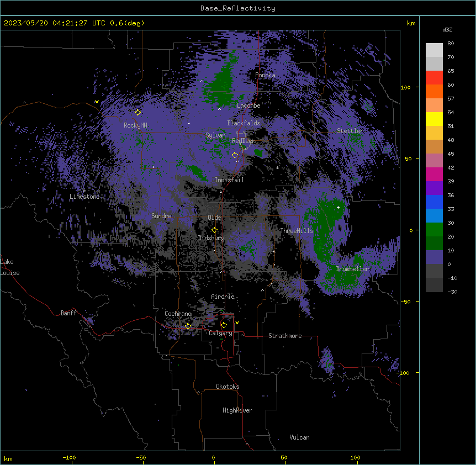Click the yellow V marker east of Calgary
Screen dimensions: 476x465
pyautogui.click(x=237, y=323)
